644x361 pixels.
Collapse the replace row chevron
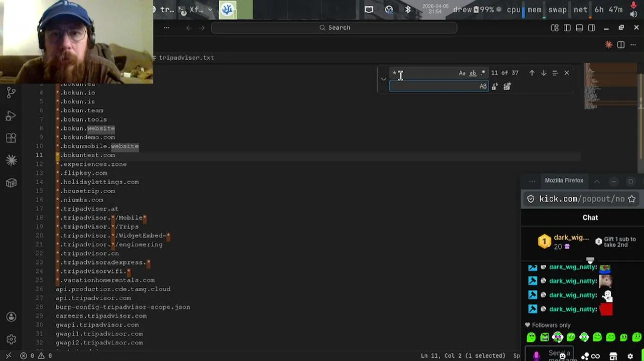(384, 79)
